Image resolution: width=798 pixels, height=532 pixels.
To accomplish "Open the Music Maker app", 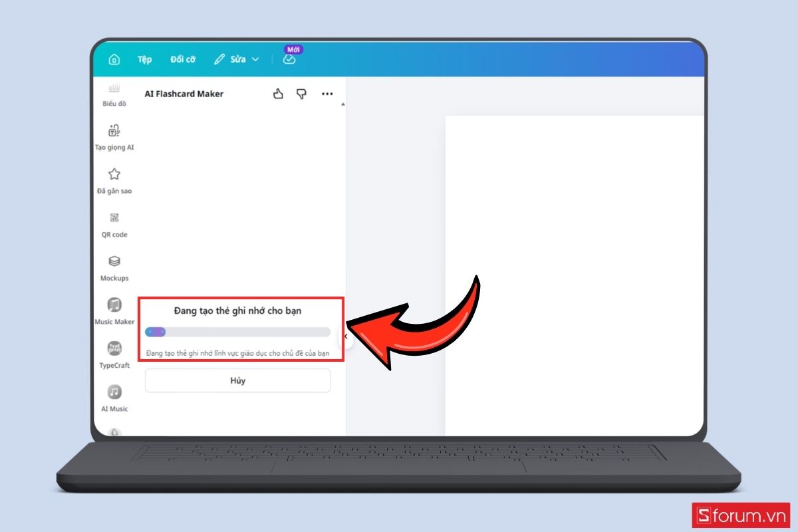I will [x=114, y=311].
